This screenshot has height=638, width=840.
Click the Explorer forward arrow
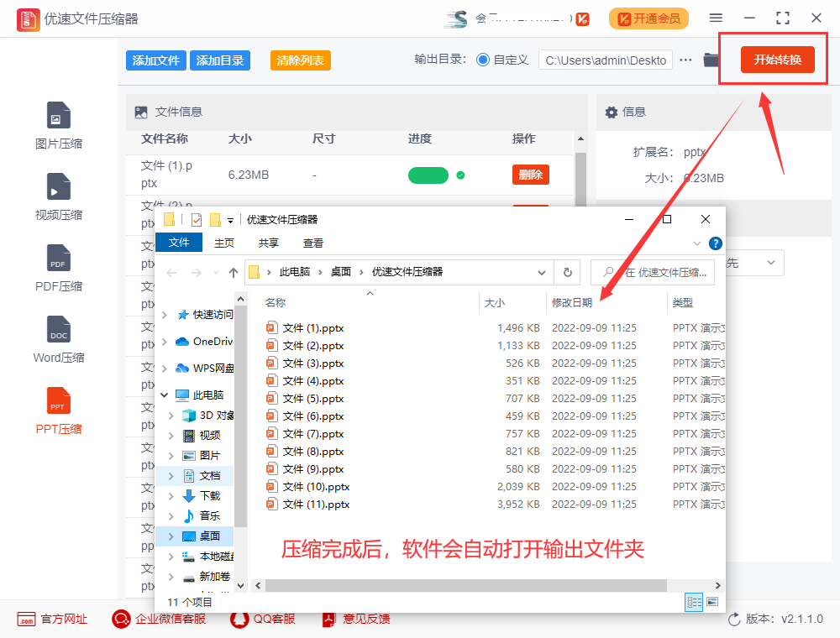click(196, 273)
